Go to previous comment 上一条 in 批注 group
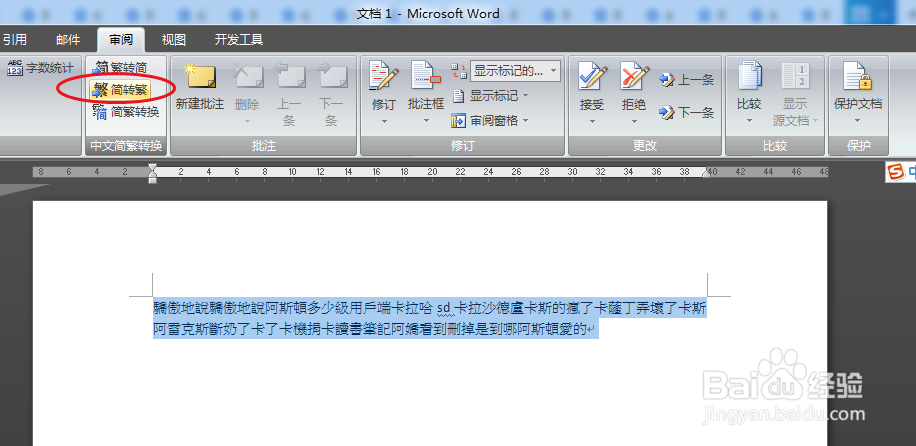The image size is (916, 446). pos(289,94)
